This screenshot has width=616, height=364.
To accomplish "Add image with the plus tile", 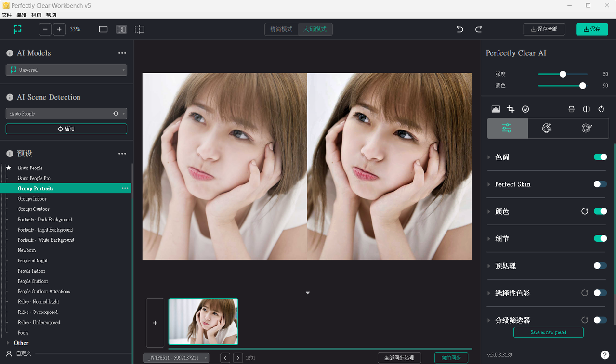I will (x=155, y=323).
